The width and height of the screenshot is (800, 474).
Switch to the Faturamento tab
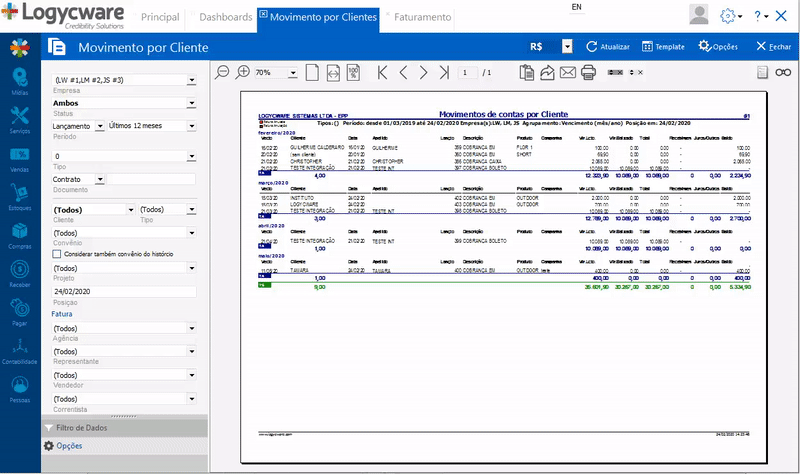(x=422, y=18)
